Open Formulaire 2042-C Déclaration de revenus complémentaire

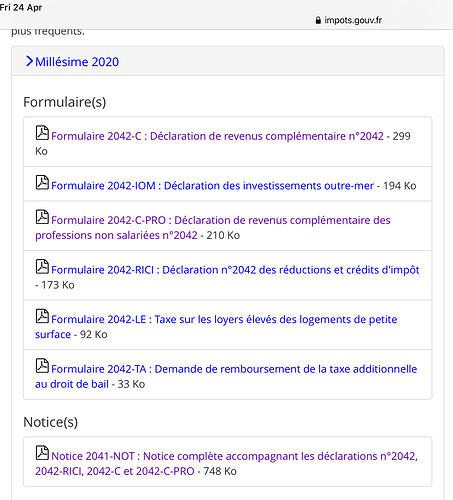pos(217,136)
